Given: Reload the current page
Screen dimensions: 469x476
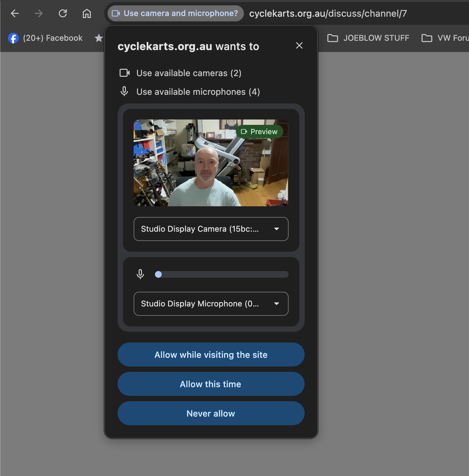Looking at the screenshot, I should point(63,13).
